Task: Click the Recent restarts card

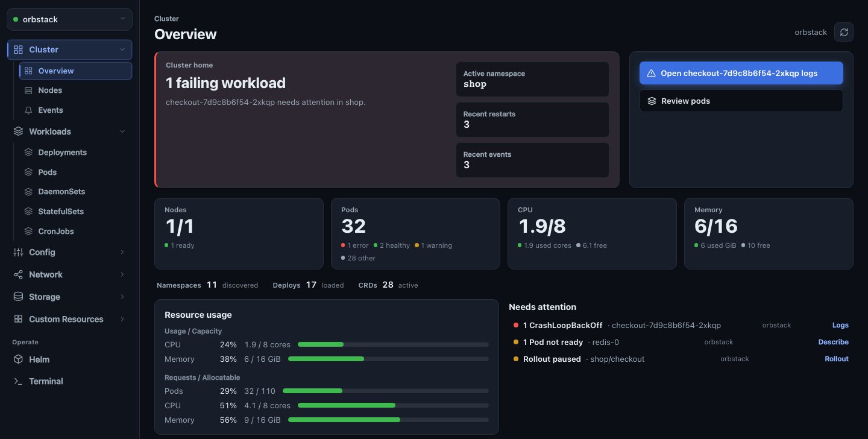Action: tap(532, 119)
